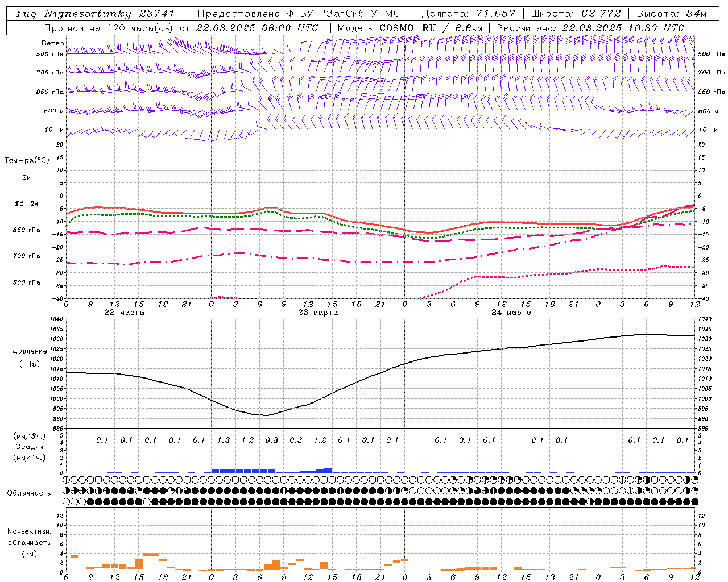Viewport: 728px width, 582px height.
Task: Click the station title Yug_Nignesortimky_23741
Action: pyautogui.click(x=95, y=14)
